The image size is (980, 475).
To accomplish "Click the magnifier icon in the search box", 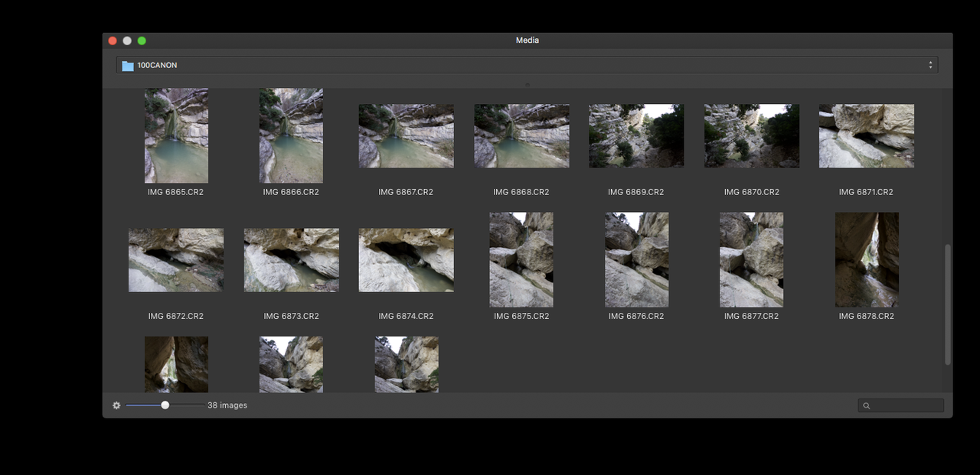I will [867, 406].
